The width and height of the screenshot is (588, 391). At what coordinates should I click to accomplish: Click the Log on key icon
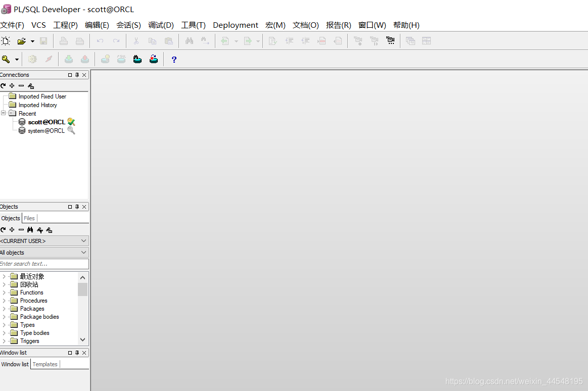point(6,59)
